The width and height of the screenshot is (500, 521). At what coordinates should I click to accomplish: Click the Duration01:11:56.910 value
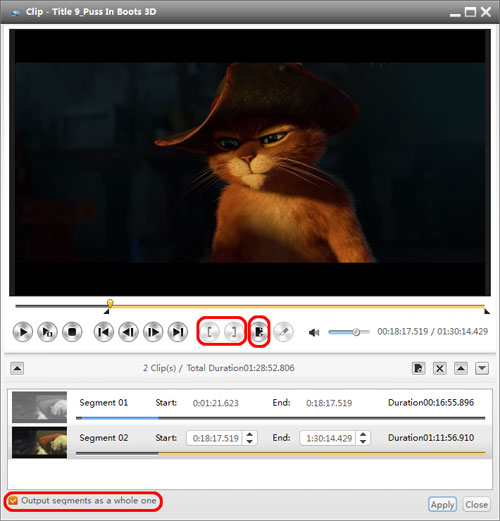click(x=431, y=438)
